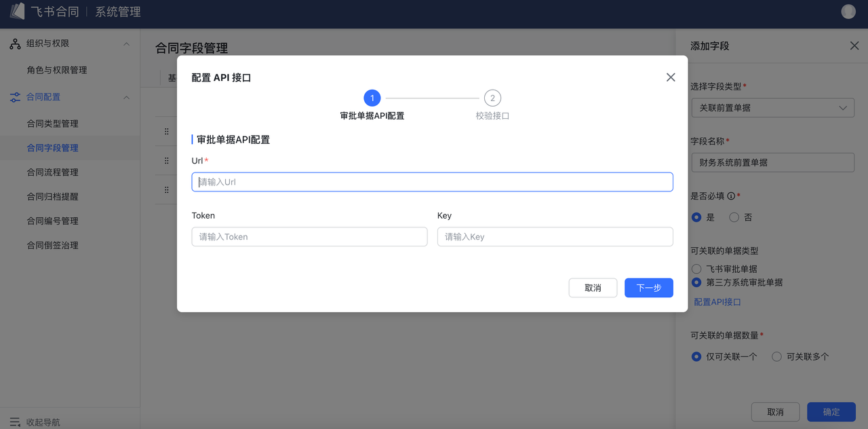This screenshot has width=868, height=429.
Task: Click into the Key input field
Action: [555, 237]
